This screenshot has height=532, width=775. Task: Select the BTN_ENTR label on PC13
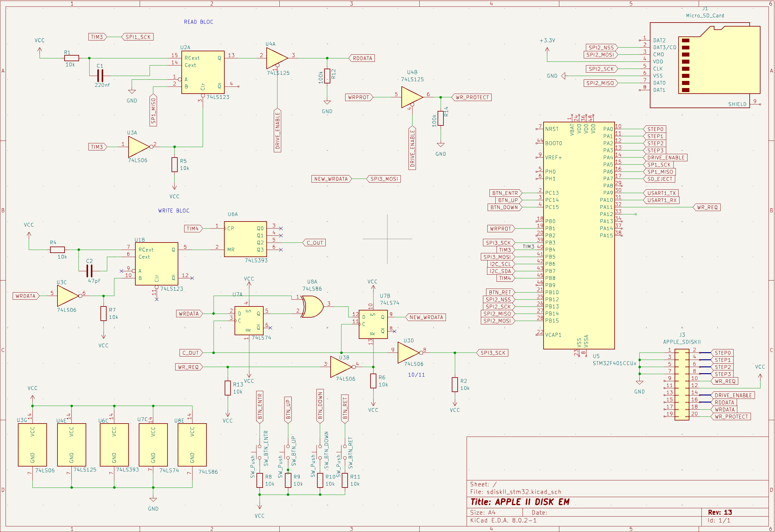tap(506, 193)
